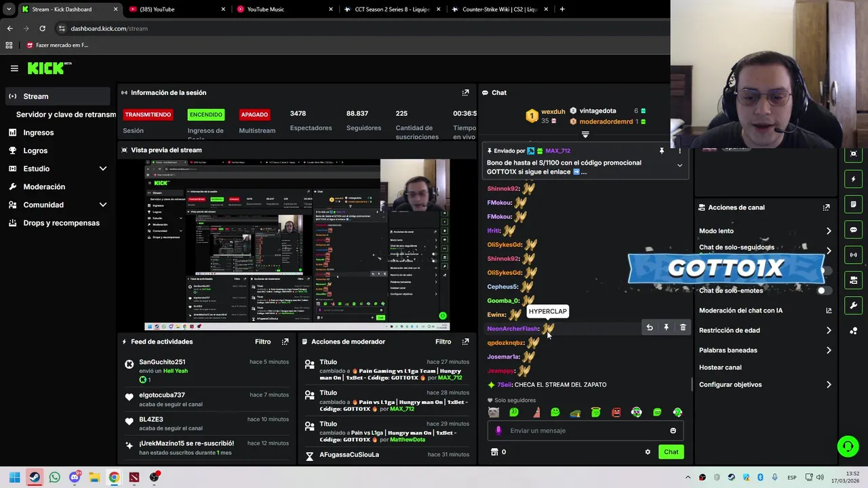Open the green headset support button
Viewport: 868px width, 488px height.
pyautogui.click(x=848, y=446)
